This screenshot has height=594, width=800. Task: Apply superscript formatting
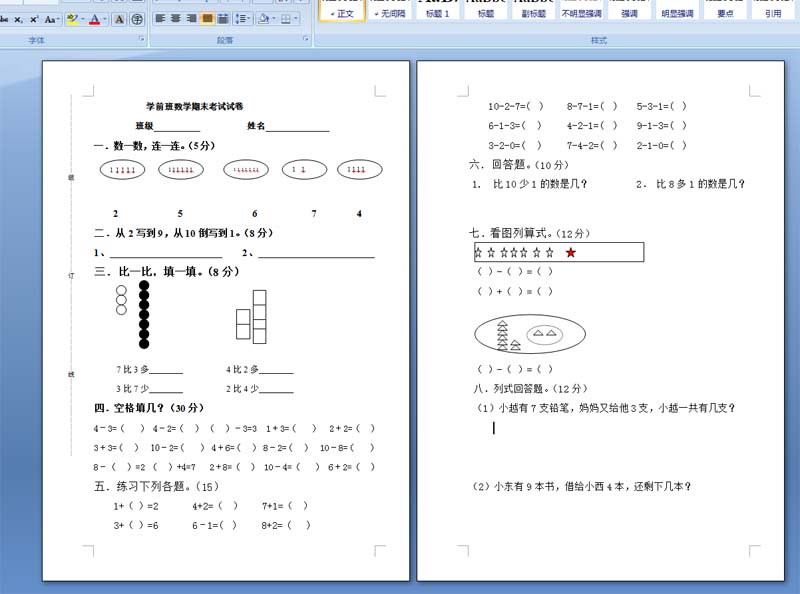pos(34,19)
